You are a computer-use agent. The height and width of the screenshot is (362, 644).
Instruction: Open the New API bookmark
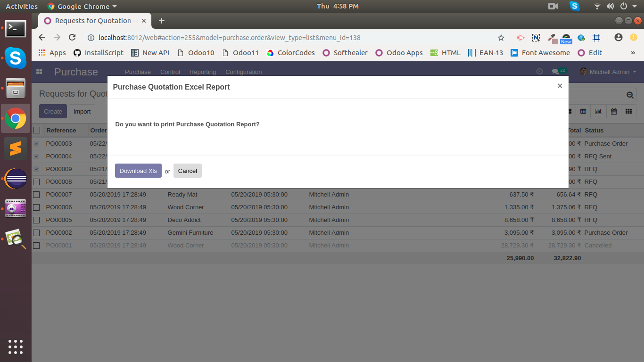150,53
